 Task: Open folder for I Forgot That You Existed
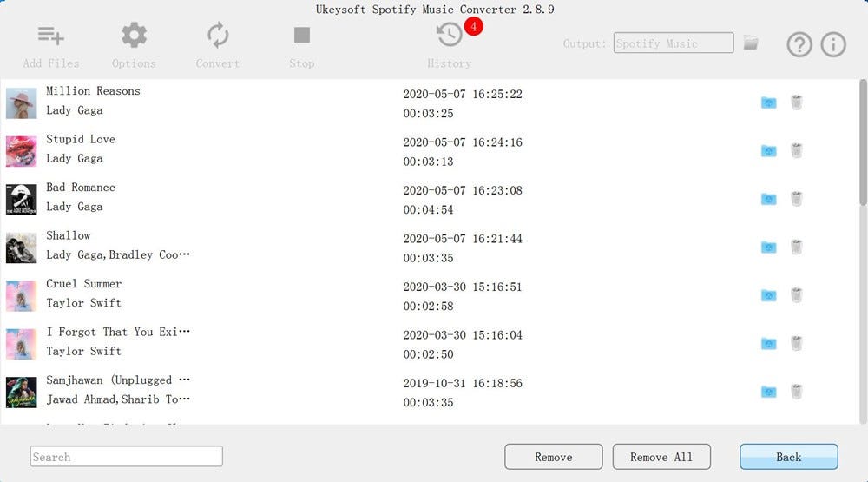point(768,344)
